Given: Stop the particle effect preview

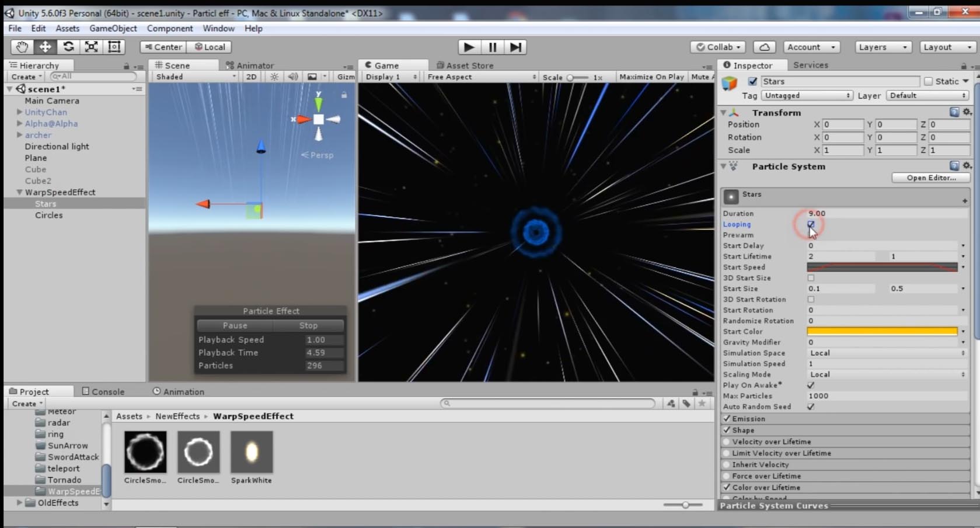Looking at the screenshot, I should (308, 325).
